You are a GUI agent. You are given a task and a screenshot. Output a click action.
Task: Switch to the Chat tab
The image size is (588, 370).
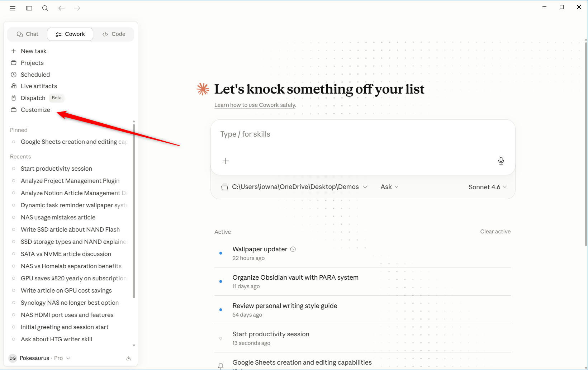click(28, 34)
